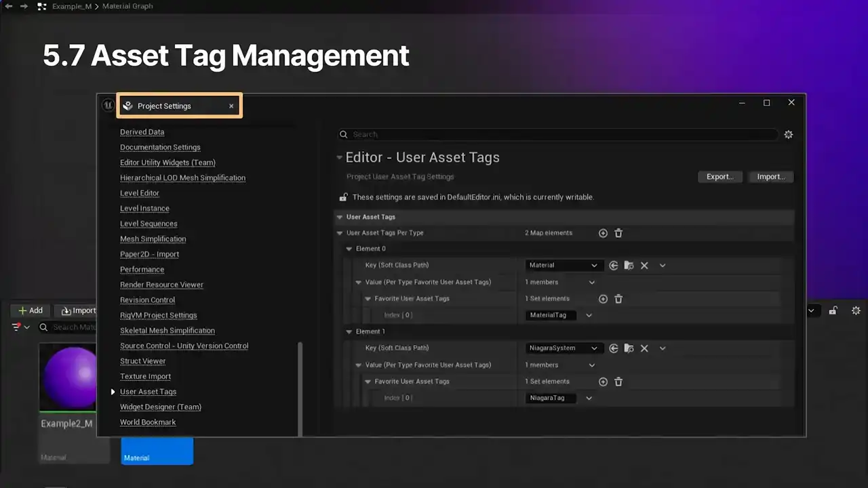Delete all User Asset Tags map elements
The image size is (868, 488).
618,233
